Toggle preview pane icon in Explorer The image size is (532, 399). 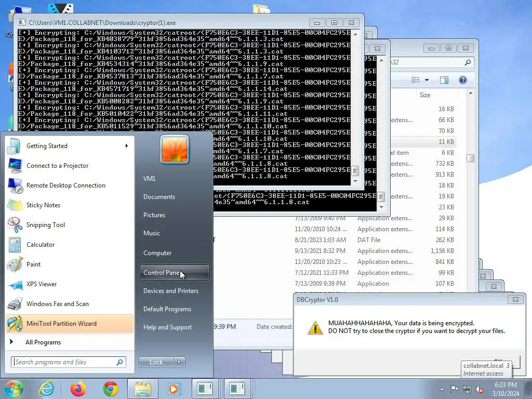click(x=444, y=80)
